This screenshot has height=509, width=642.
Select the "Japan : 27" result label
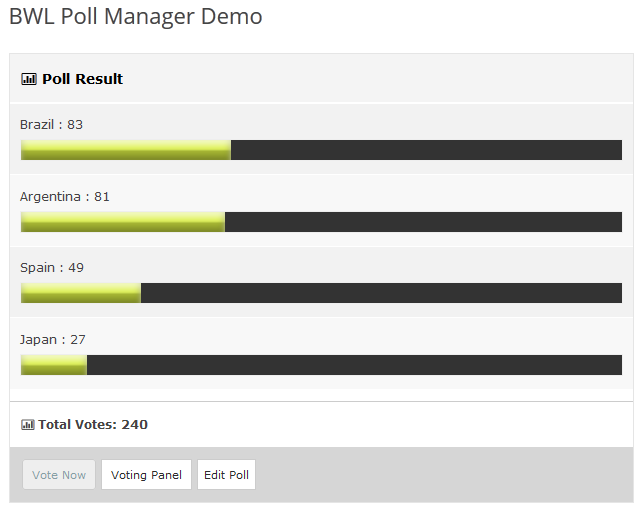(x=53, y=340)
